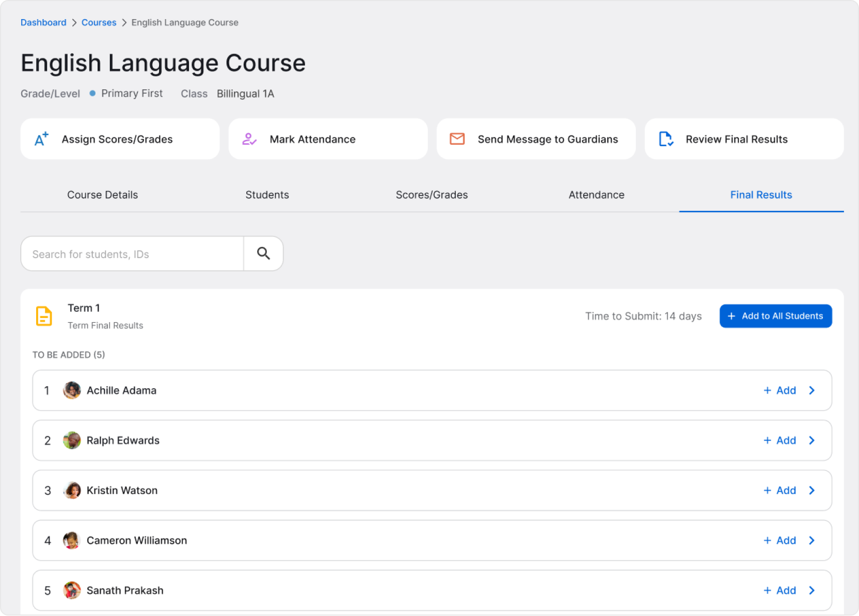Open Achille Adama's details via right arrow
Viewport: 859px width, 616px height.
(x=812, y=390)
